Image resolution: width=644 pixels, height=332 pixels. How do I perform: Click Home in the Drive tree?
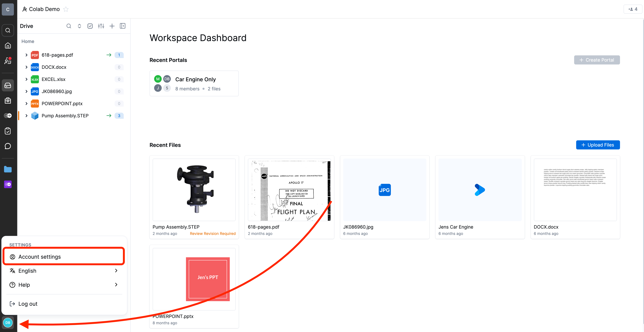(x=28, y=41)
